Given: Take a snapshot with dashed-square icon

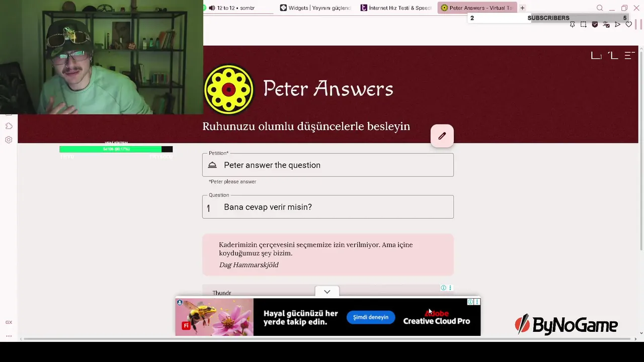Looking at the screenshot, I should coord(584,24).
